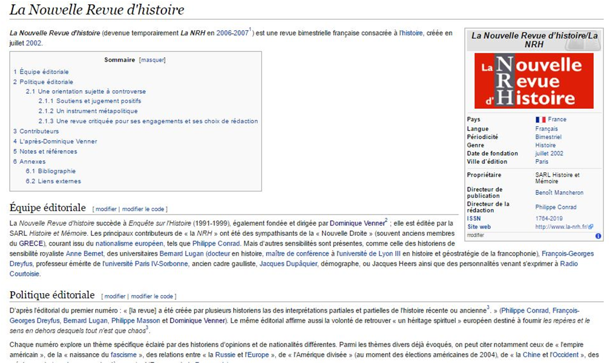
Task: Open the GRECE link
Action: [x=31, y=244]
